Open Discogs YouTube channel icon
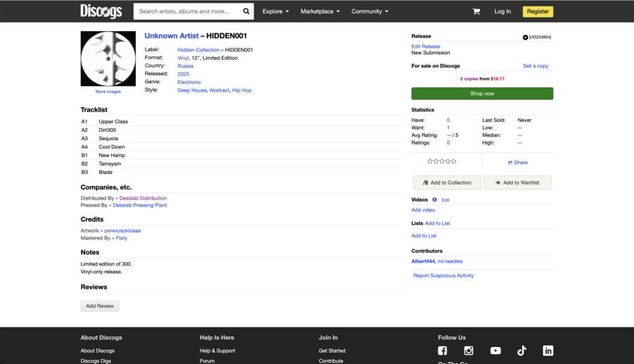 (495, 351)
